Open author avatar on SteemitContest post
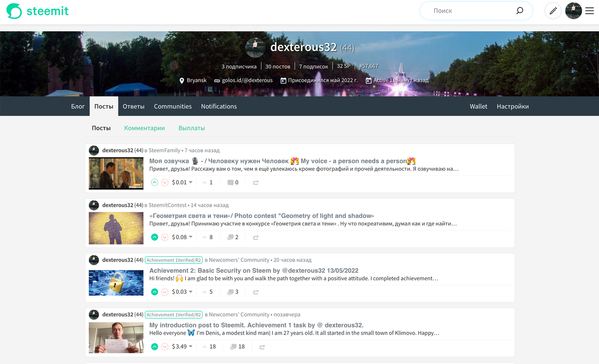The height and width of the screenshot is (364, 599). [x=94, y=205]
